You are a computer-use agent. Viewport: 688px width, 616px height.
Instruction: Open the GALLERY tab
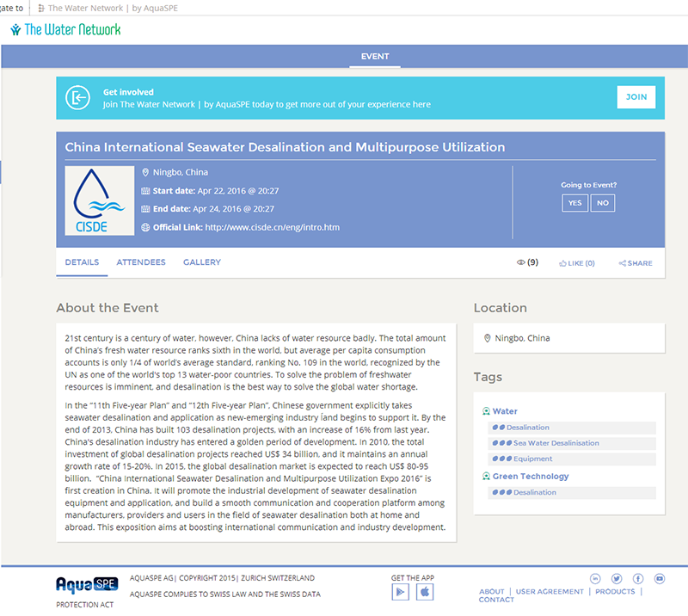202,262
